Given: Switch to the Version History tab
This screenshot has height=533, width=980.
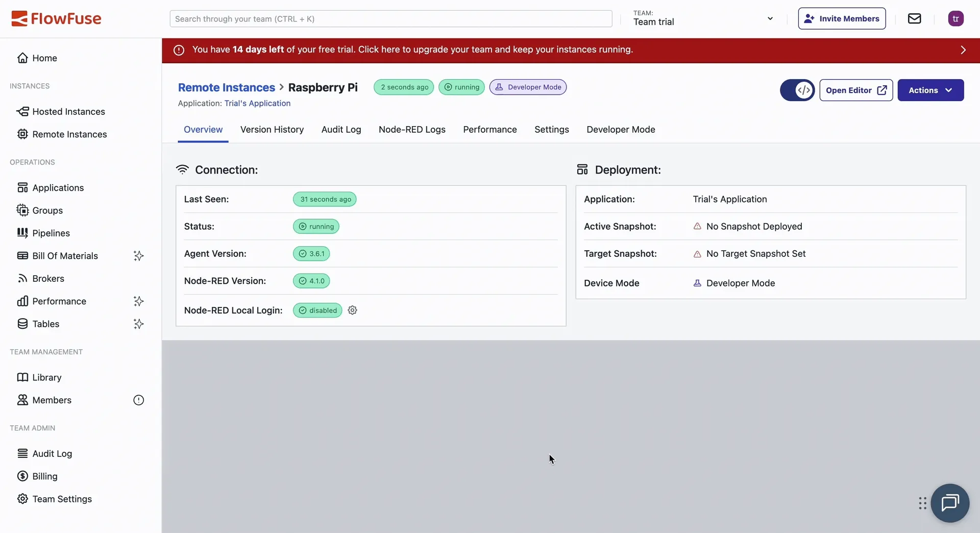Looking at the screenshot, I should coord(272,130).
